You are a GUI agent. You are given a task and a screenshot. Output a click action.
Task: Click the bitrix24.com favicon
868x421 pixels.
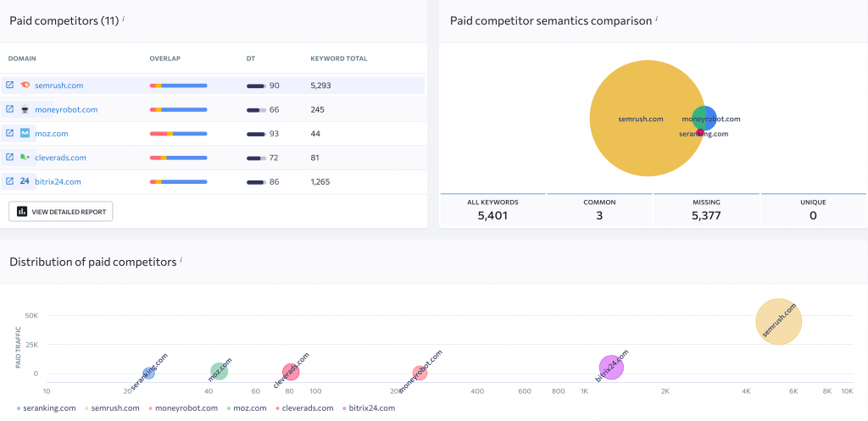coord(25,181)
